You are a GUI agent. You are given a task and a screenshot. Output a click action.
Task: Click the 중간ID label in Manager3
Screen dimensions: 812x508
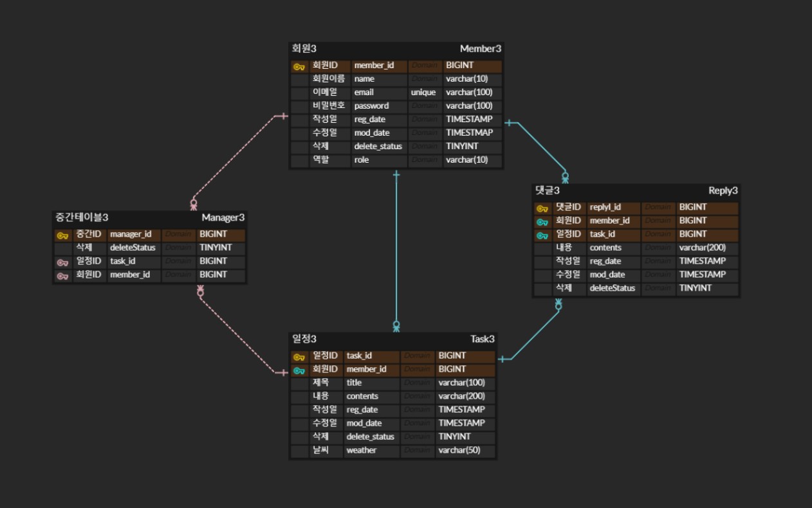coord(89,235)
